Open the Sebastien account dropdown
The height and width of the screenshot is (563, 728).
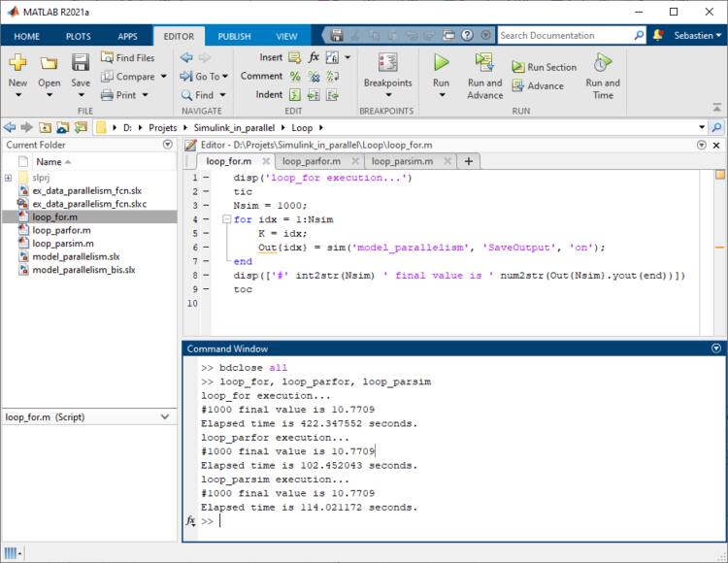(697, 35)
